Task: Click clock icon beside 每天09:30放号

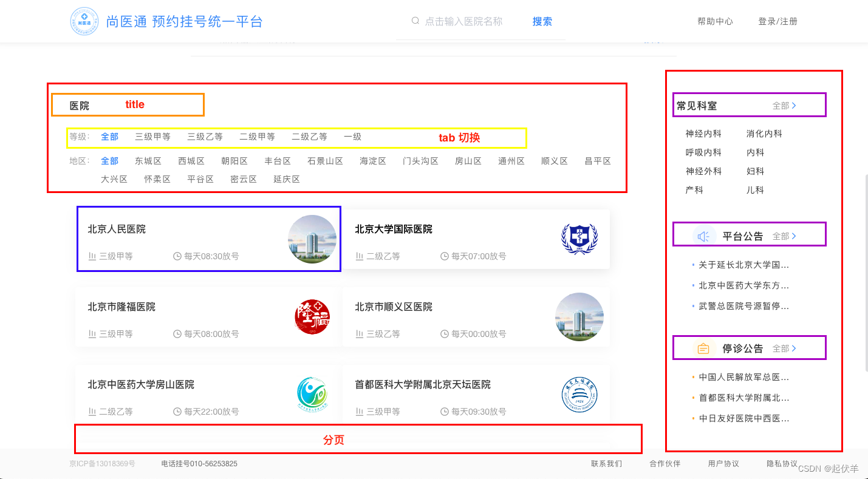Action: (445, 412)
